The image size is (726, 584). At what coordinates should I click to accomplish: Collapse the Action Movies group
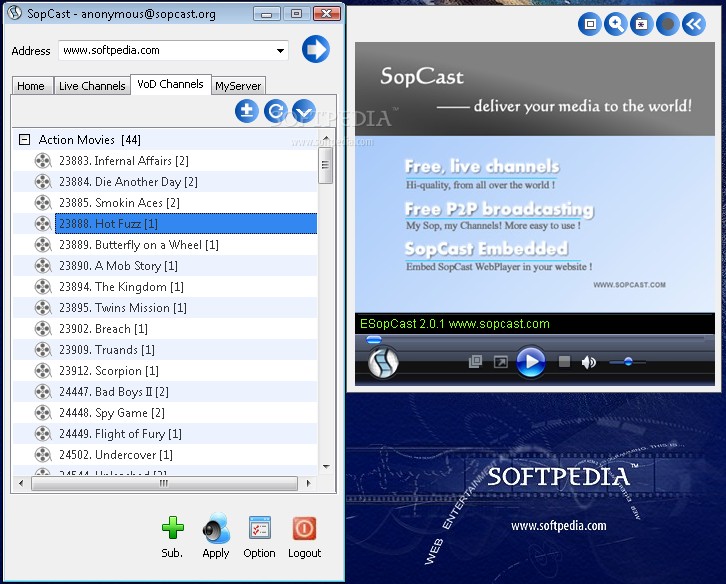tap(24, 139)
